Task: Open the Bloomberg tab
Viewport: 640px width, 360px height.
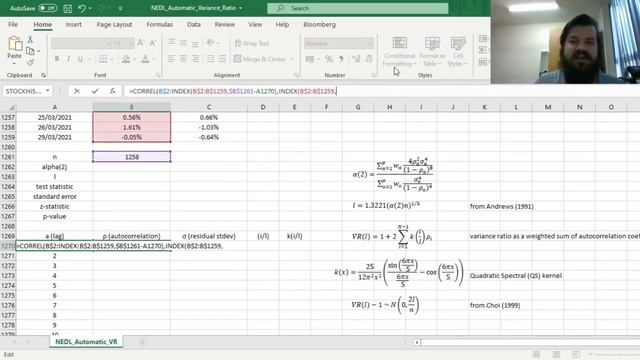Action: coord(320,24)
